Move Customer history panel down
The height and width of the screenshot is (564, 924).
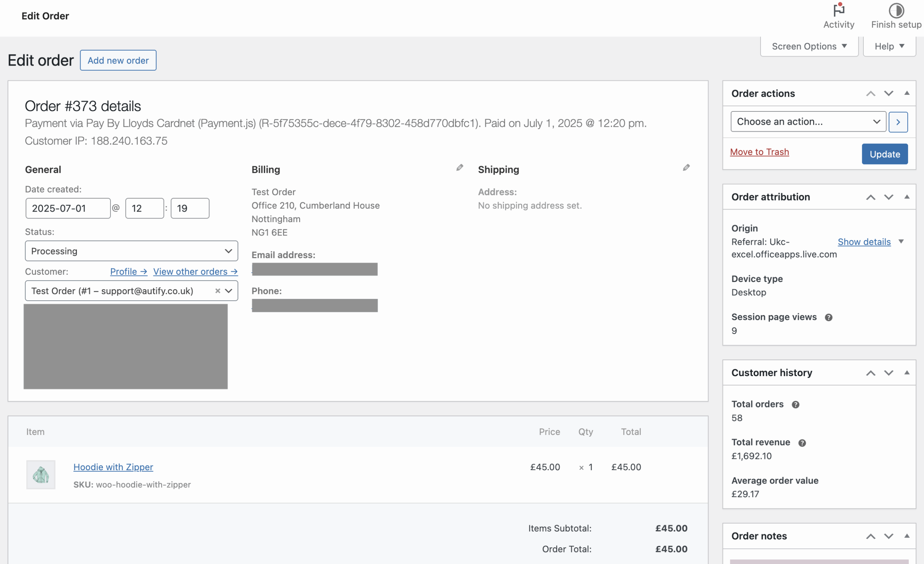[x=889, y=373]
